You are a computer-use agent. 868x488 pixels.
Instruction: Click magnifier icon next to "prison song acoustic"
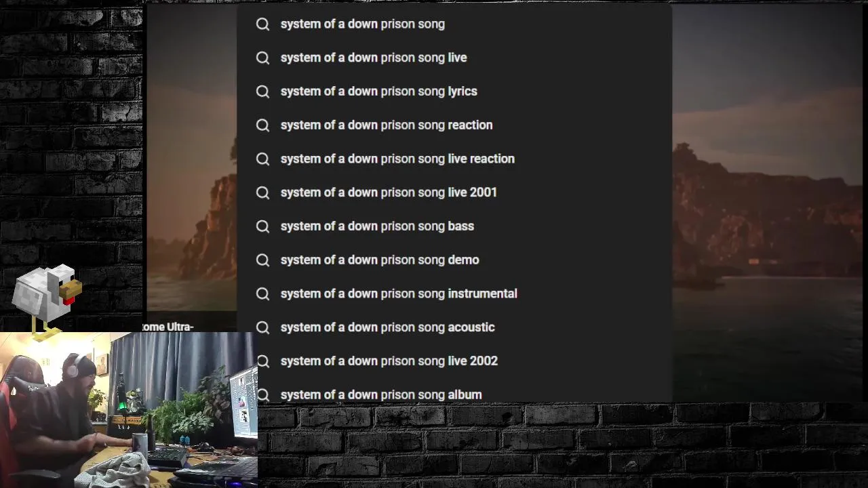pos(263,327)
